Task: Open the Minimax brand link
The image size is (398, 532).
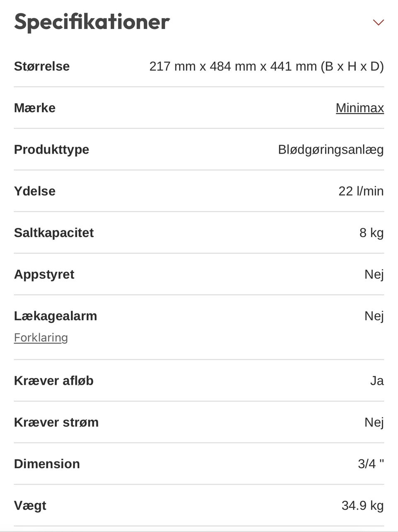Action: coord(359,108)
